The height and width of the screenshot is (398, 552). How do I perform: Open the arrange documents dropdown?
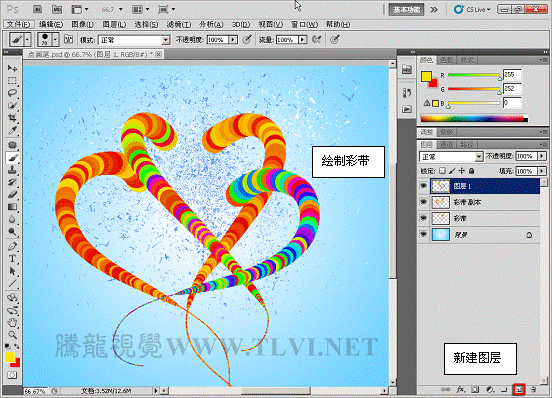(140, 10)
